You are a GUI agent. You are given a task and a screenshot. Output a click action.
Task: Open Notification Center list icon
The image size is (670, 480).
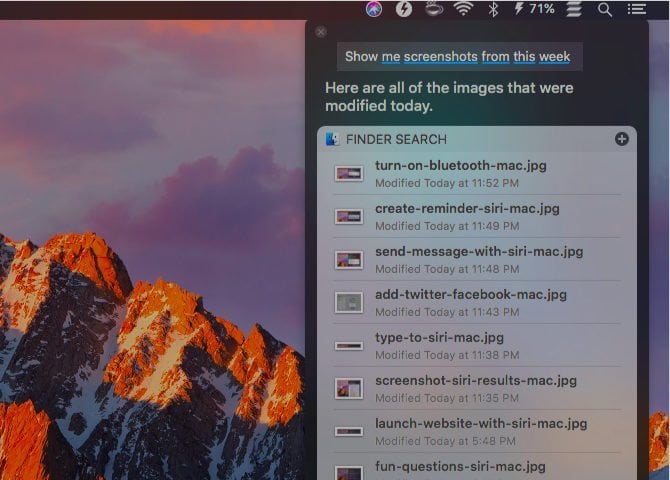click(x=636, y=9)
